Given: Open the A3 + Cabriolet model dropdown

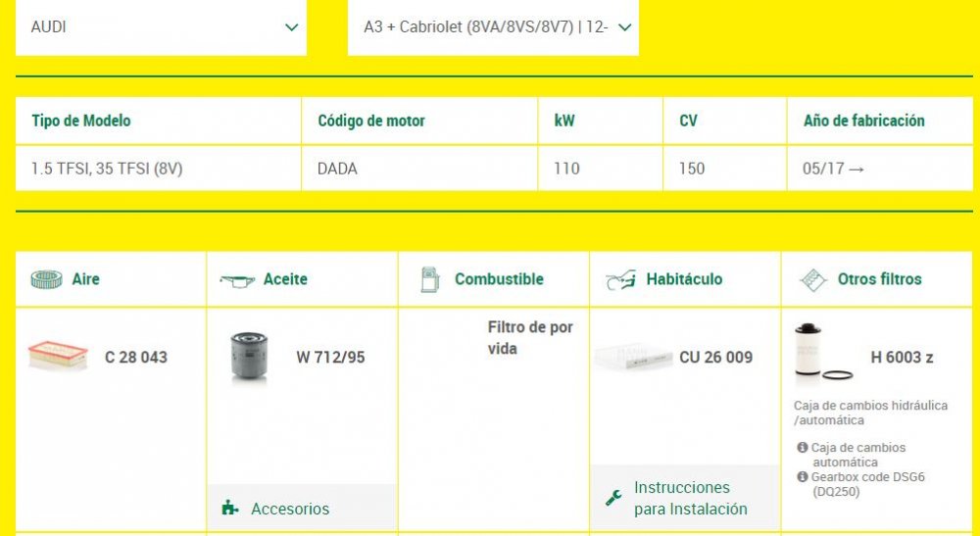Looking at the screenshot, I should [x=493, y=27].
